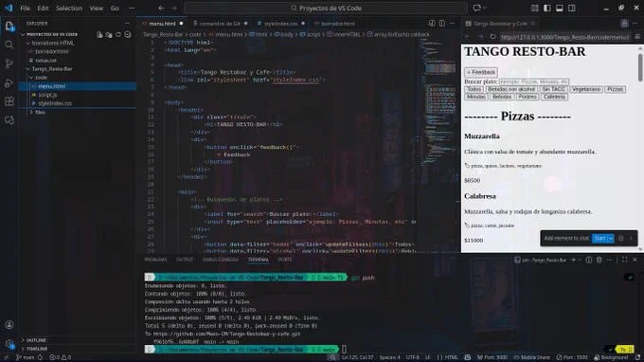Click the preview browser URL address bar
Screen dimensions: 644x362
(x=564, y=37)
